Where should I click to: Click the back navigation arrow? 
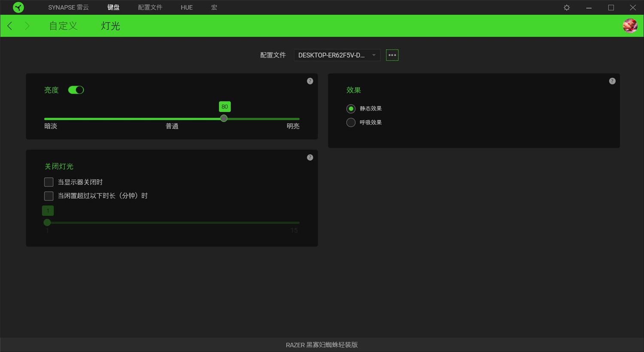[x=9, y=25]
